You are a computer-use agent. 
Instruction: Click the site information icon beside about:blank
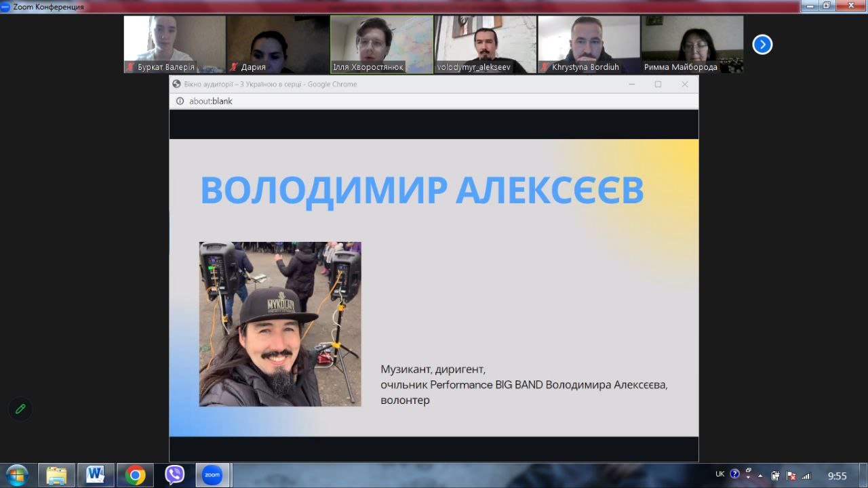pyautogui.click(x=180, y=101)
